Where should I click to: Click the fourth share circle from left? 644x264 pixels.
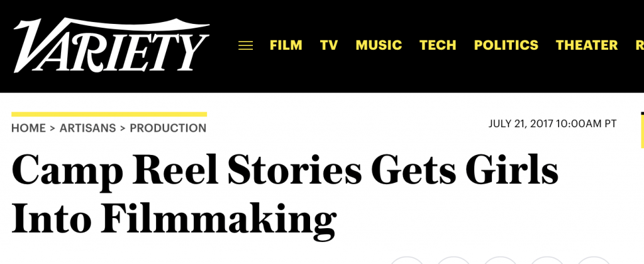pyautogui.click(x=547, y=260)
